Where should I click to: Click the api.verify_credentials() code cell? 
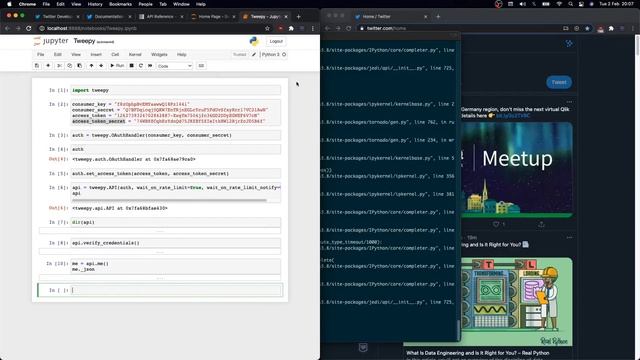point(176,243)
